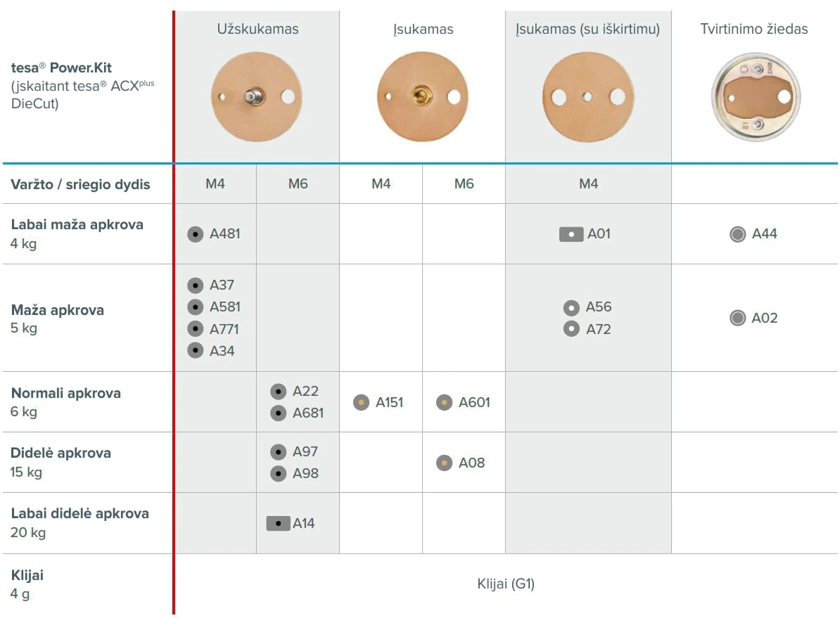Click the Užsukamas column header
840x625 pixels.
258,29
